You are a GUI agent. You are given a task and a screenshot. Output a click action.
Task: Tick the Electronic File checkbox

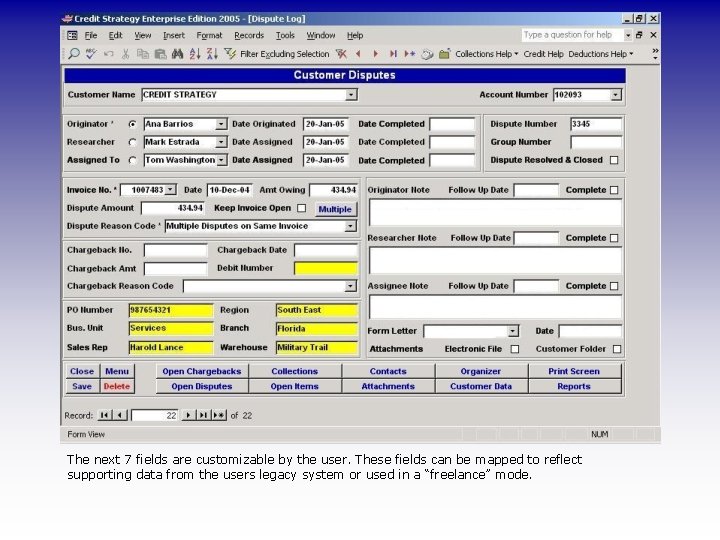point(515,349)
